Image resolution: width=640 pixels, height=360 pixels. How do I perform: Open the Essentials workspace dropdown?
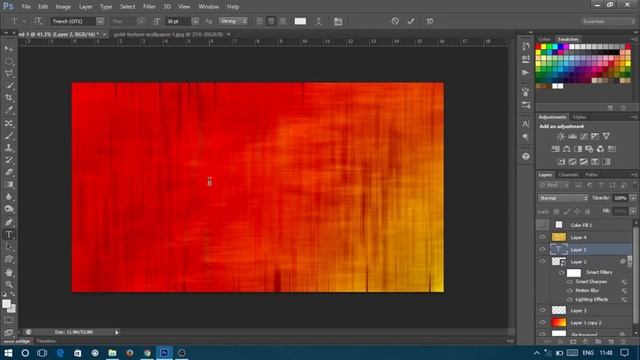[608, 21]
